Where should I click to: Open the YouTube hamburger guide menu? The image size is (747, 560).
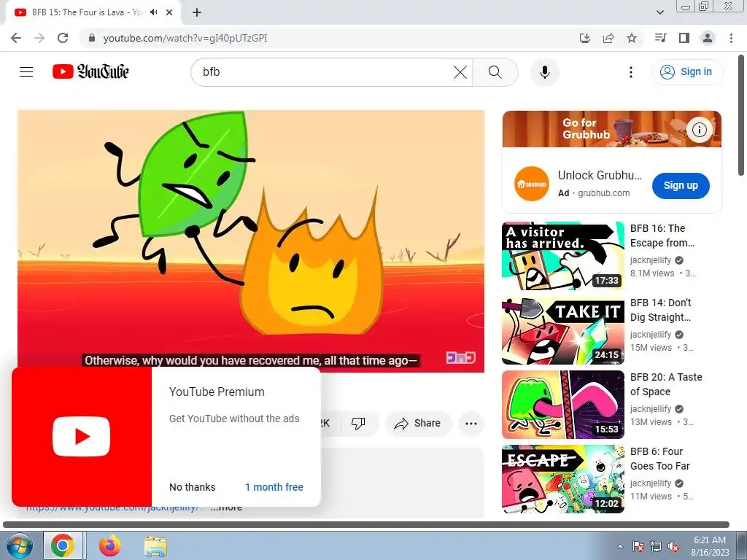pyautogui.click(x=26, y=72)
